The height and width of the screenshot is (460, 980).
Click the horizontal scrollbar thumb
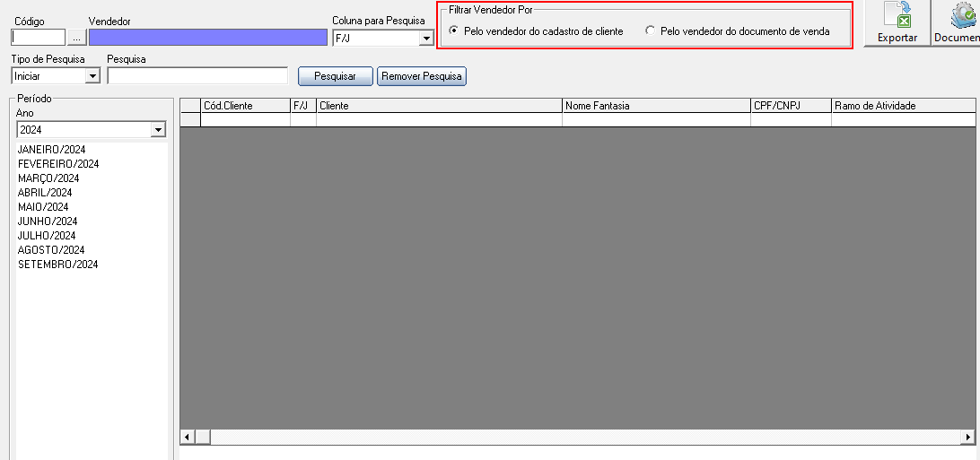[x=203, y=437]
